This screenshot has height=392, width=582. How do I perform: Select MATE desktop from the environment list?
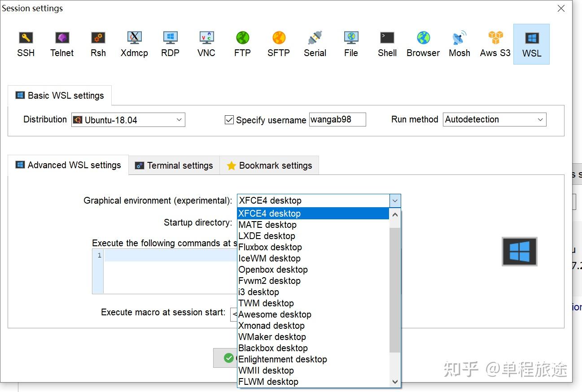(x=267, y=225)
